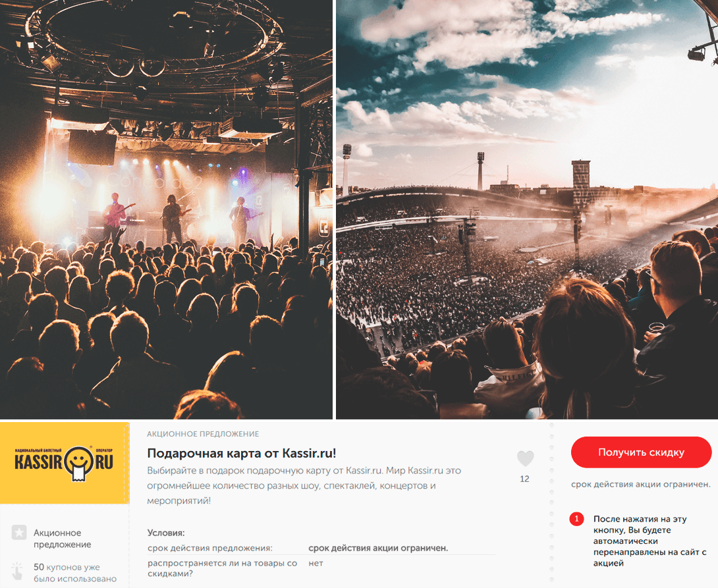Click the offer description paragraph

[304, 485]
